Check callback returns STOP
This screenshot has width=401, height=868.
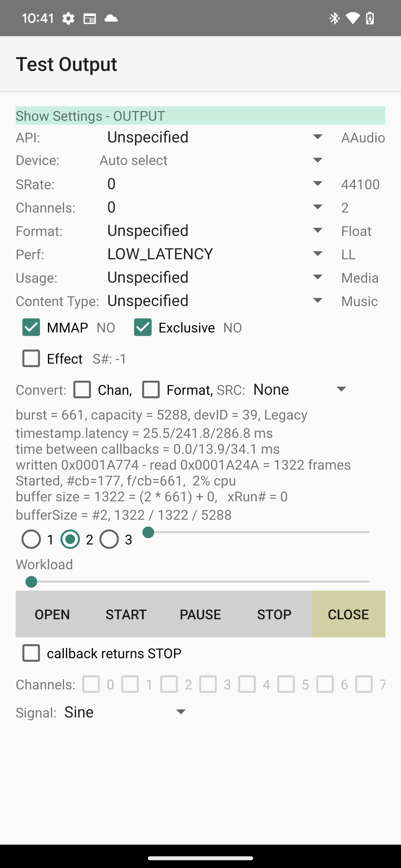31,653
